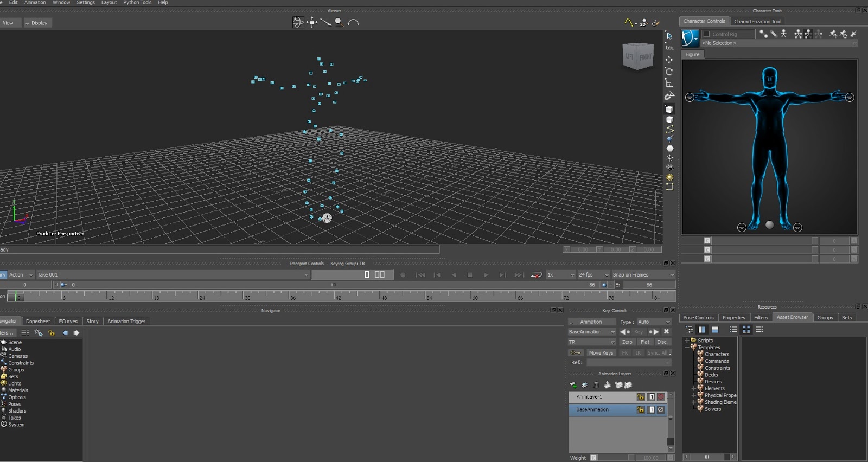
Task: Toggle mute on AnimLayer1
Action: point(661,397)
